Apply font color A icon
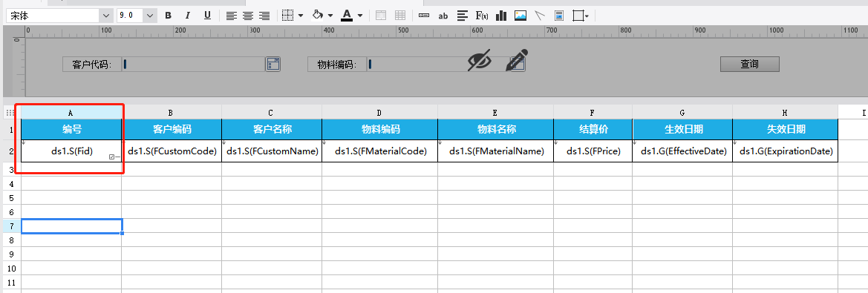The width and height of the screenshot is (868, 293). click(x=347, y=16)
